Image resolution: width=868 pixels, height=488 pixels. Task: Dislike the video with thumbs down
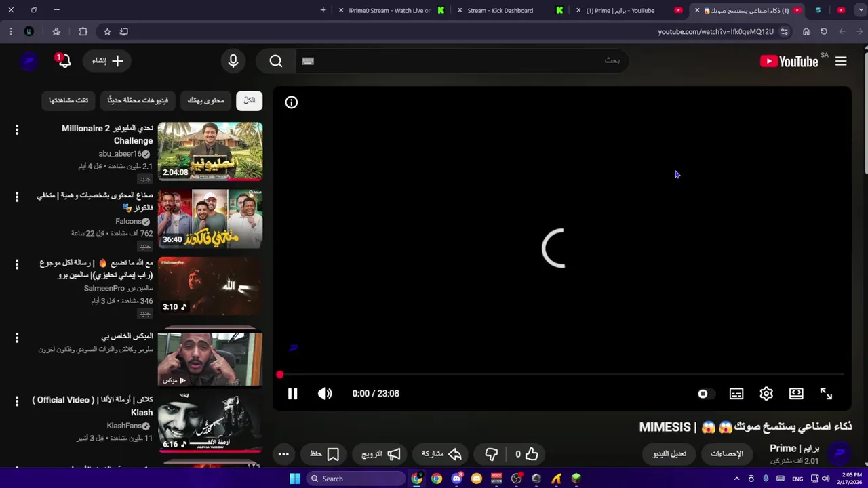[x=492, y=454]
